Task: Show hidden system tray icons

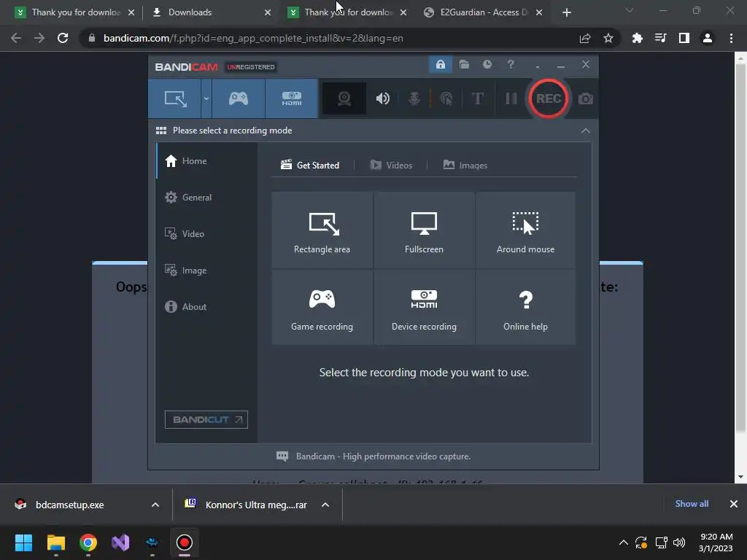Action: pyautogui.click(x=623, y=542)
